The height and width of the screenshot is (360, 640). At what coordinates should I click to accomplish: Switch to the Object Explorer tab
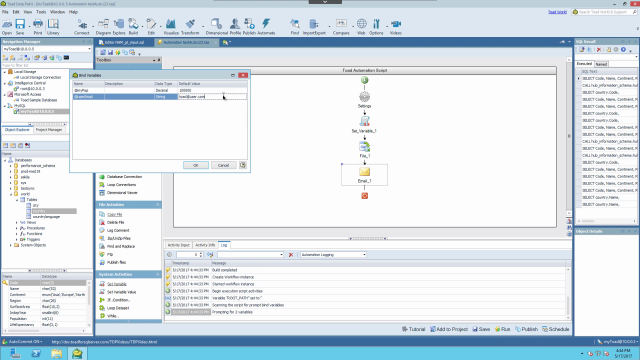coord(17,130)
